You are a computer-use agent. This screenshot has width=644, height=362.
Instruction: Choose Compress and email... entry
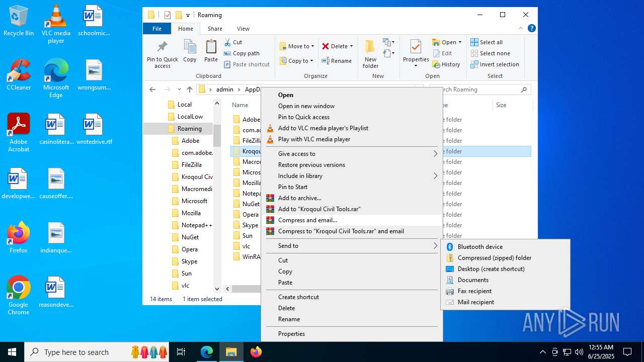[x=352, y=220]
